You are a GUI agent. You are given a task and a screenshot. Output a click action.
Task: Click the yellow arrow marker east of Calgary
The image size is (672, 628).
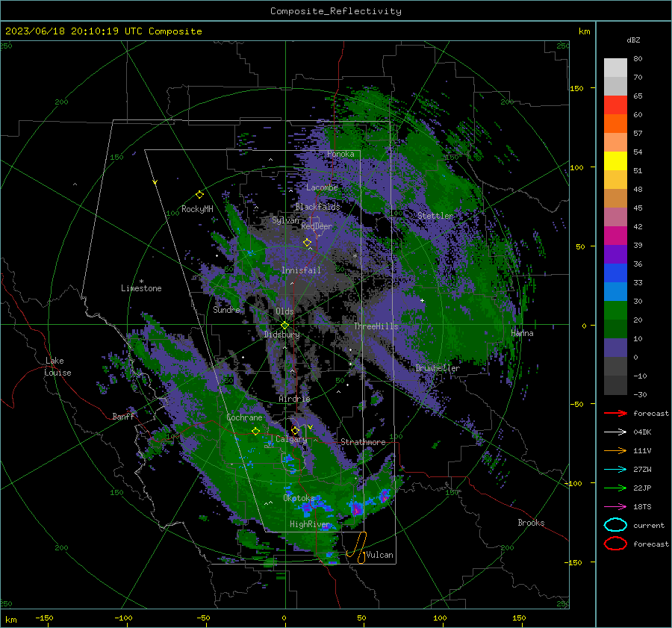[x=310, y=427]
